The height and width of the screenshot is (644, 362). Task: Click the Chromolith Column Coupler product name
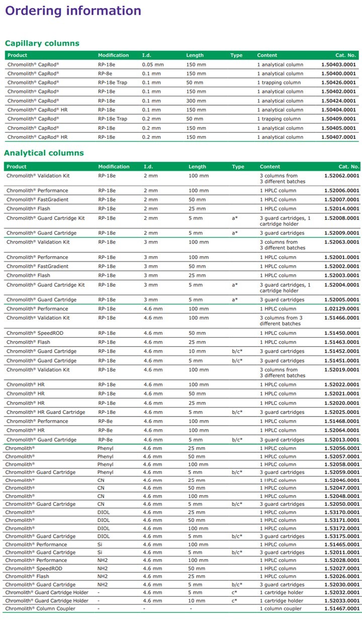point(40,609)
